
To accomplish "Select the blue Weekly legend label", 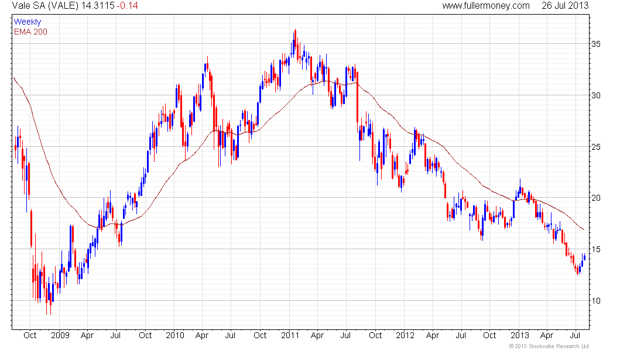I will 28,22.
